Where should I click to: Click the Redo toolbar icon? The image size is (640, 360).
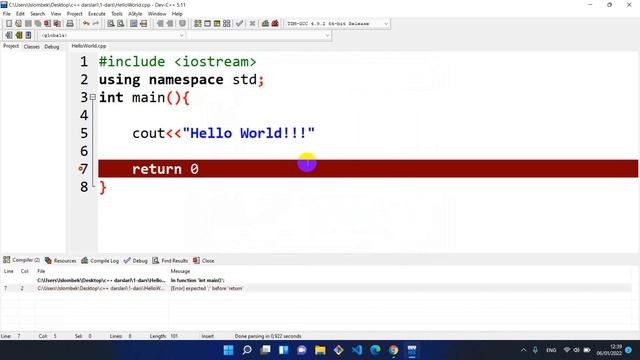(x=96, y=24)
